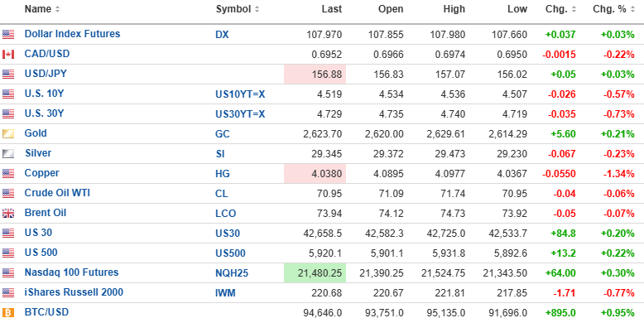This screenshot has height=318, width=644.
Task: Open the Dollar Index Futures link
Action: [x=72, y=34]
